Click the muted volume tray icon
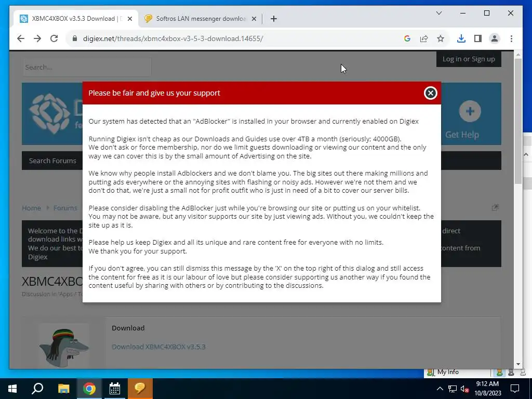The height and width of the screenshot is (399, 532). (x=465, y=389)
